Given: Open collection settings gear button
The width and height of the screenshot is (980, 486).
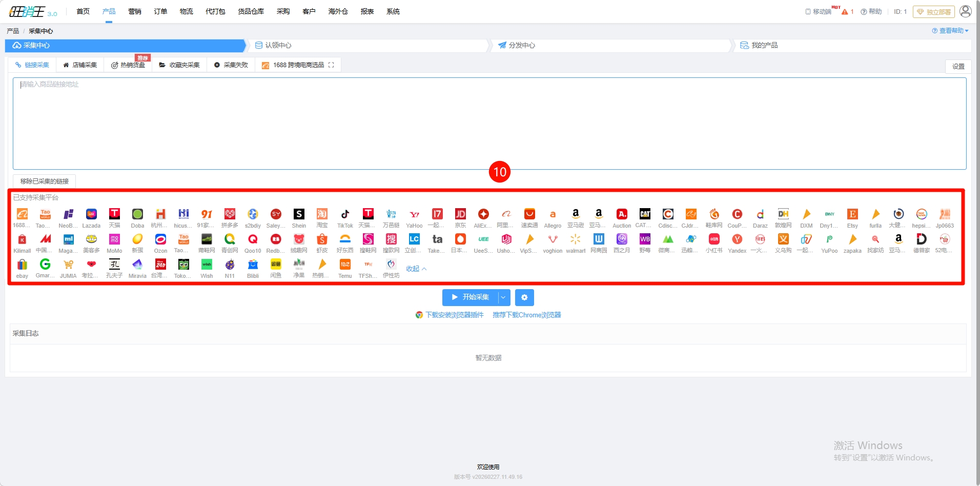Looking at the screenshot, I should click(x=524, y=297).
